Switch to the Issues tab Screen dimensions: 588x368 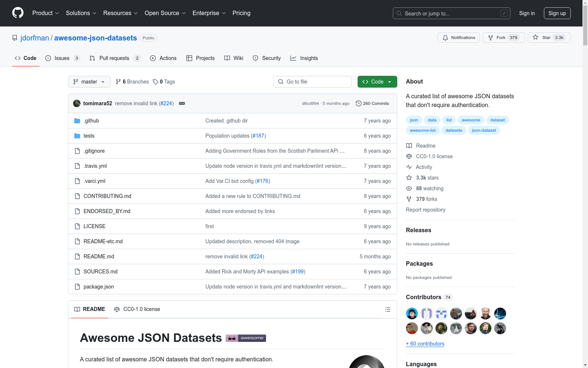pos(62,58)
